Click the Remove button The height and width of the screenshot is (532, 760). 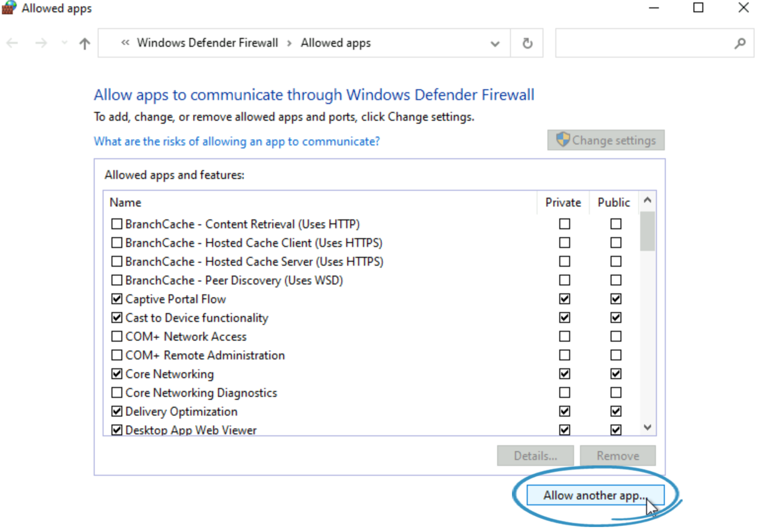point(617,456)
